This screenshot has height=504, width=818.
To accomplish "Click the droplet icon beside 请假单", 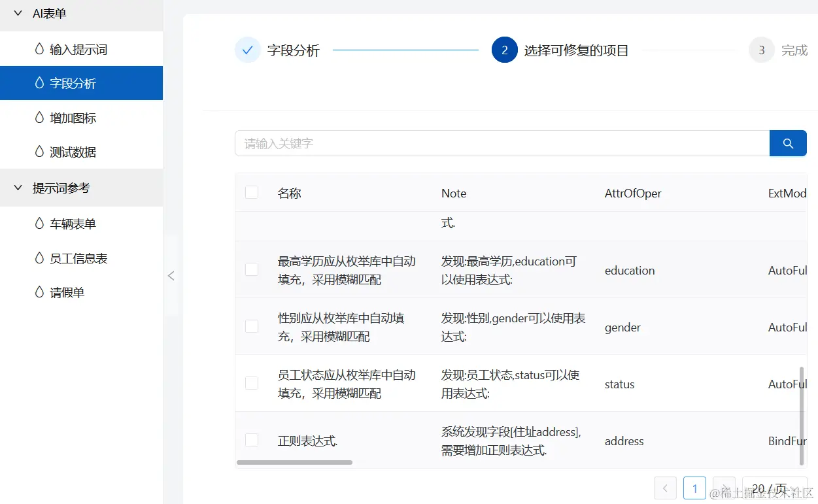I will pyautogui.click(x=39, y=292).
